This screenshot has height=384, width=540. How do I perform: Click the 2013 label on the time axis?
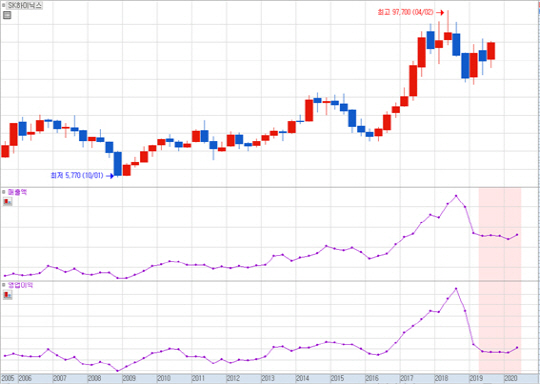pyautogui.click(x=268, y=378)
